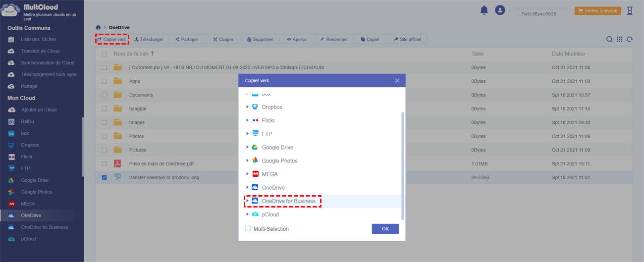644x262 pixels.
Task: Expand Dropbox node in Copier vers dialog
Action: click(247, 107)
